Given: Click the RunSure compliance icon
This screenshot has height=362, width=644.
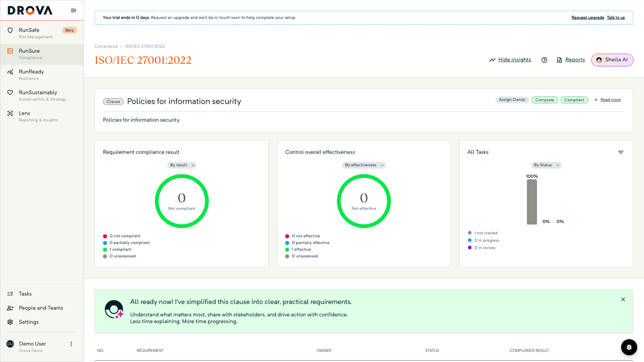Looking at the screenshot, I should [x=10, y=51].
